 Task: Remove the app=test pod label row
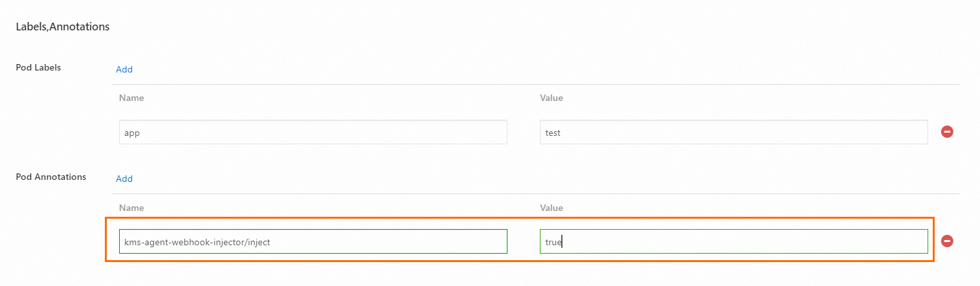[x=947, y=132]
